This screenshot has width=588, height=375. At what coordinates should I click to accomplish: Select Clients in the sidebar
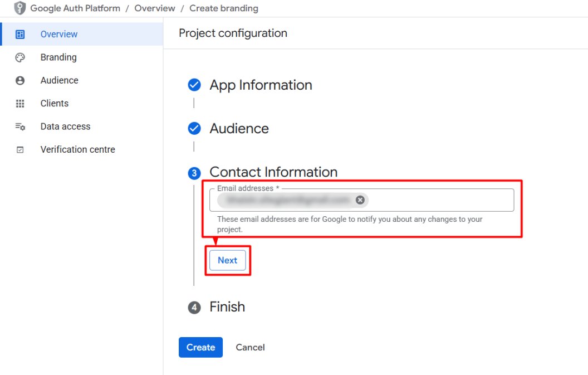pyautogui.click(x=82, y=104)
